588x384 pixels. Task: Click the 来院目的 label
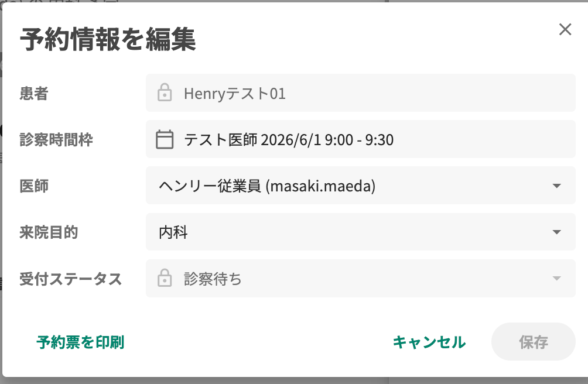49,232
